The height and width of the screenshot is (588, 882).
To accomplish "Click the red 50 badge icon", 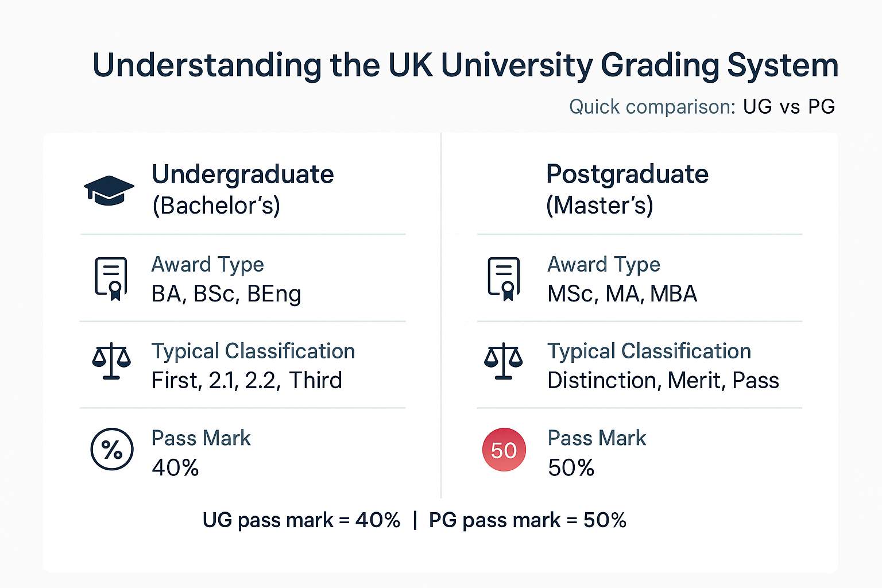I will [x=504, y=450].
